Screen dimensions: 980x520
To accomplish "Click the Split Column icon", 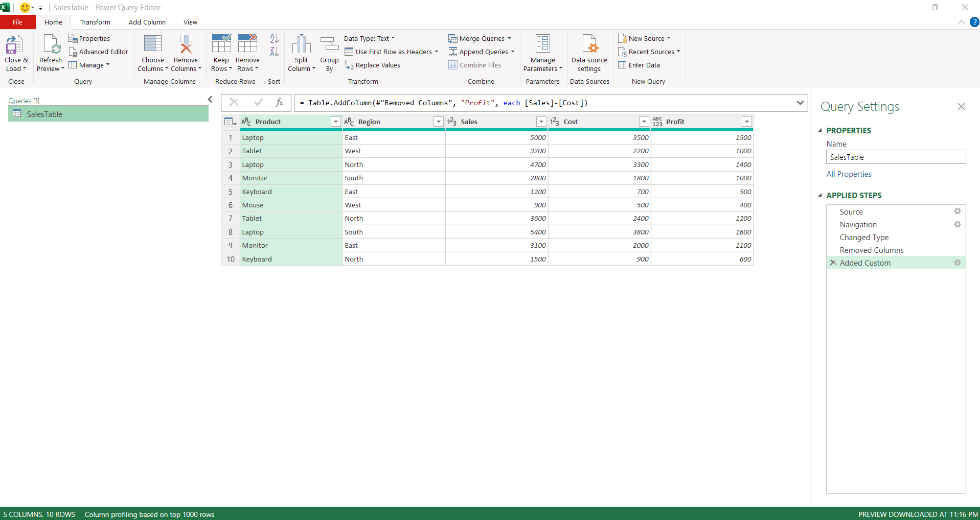I will tap(302, 44).
